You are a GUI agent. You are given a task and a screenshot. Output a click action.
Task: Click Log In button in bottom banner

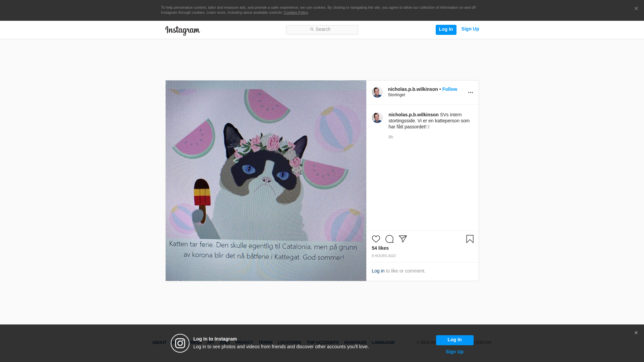454,340
